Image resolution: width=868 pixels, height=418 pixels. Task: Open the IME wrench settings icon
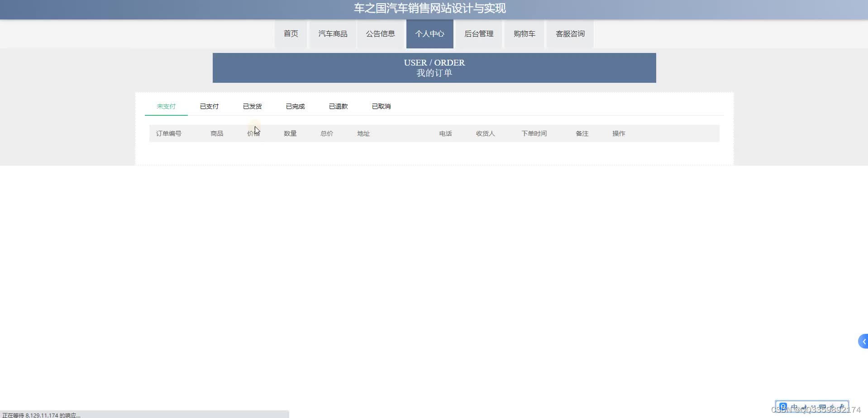(842, 407)
